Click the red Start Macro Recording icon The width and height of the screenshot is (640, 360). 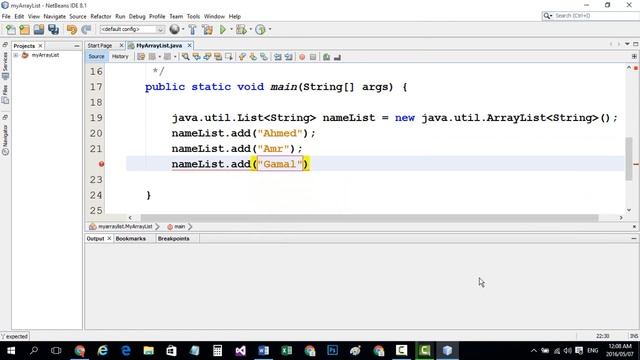[302, 57]
